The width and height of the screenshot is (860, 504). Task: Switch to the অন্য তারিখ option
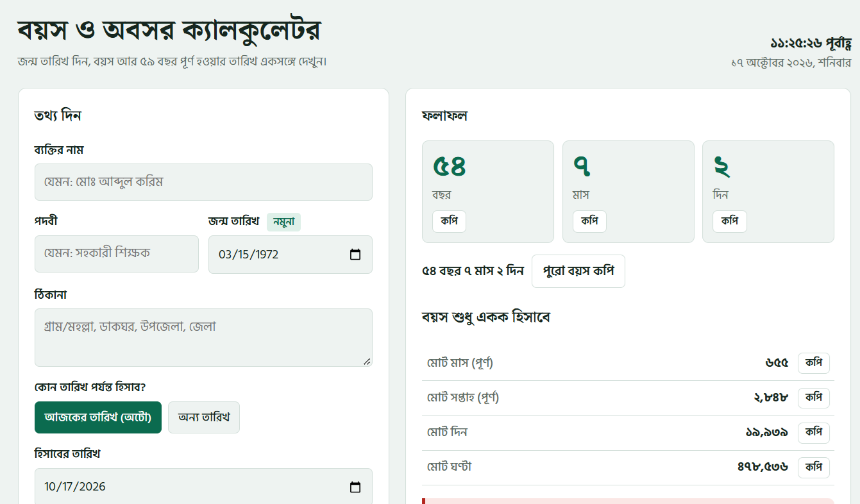pyautogui.click(x=204, y=417)
